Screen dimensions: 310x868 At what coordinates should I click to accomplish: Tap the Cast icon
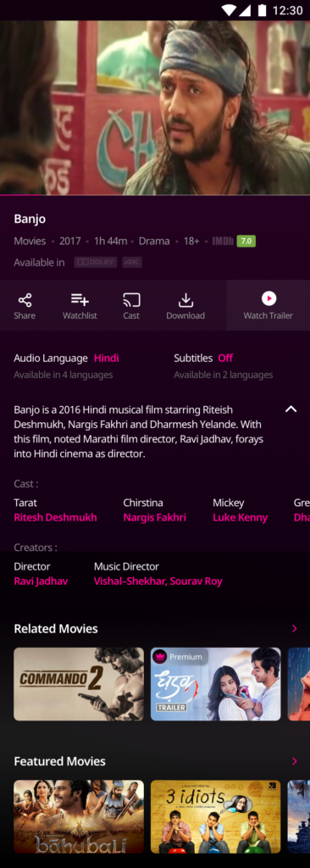(131, 306)
